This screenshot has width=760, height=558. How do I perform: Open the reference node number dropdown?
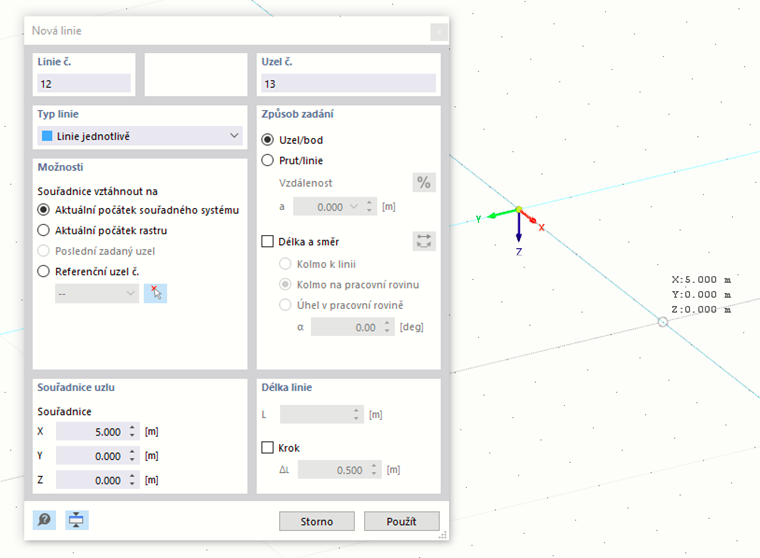click(97, 293)
